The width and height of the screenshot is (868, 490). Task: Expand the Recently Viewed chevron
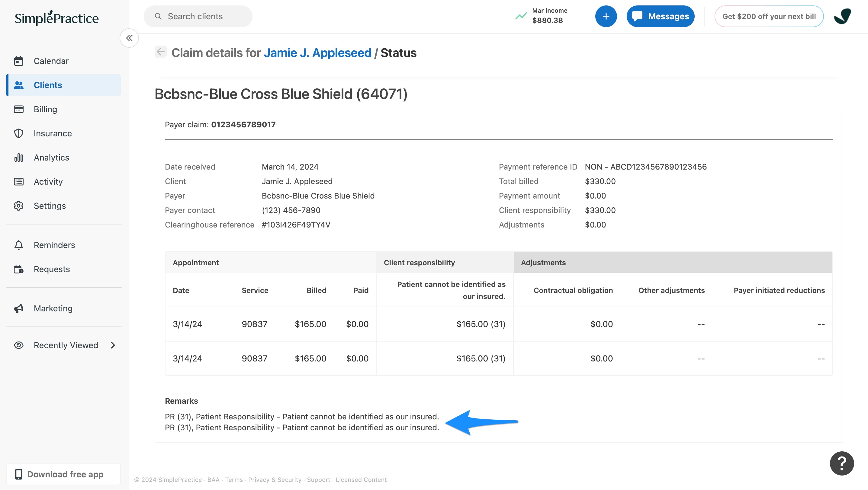click(x=113, y=345)
